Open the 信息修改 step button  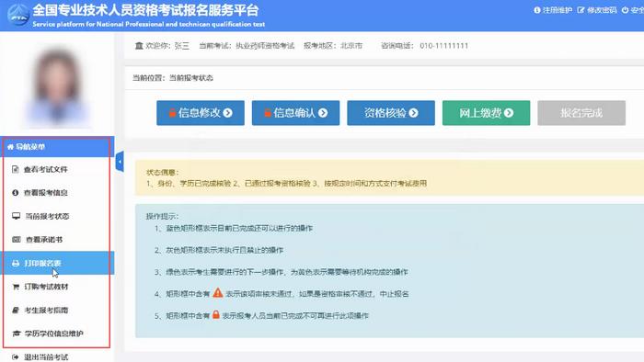tap(201, 113)
